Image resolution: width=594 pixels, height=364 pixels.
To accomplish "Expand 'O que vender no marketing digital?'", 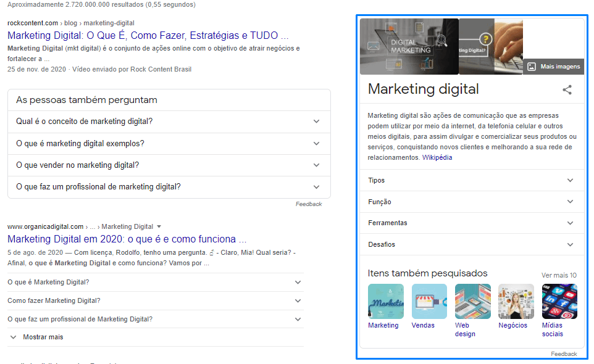I will pos(316,165).
